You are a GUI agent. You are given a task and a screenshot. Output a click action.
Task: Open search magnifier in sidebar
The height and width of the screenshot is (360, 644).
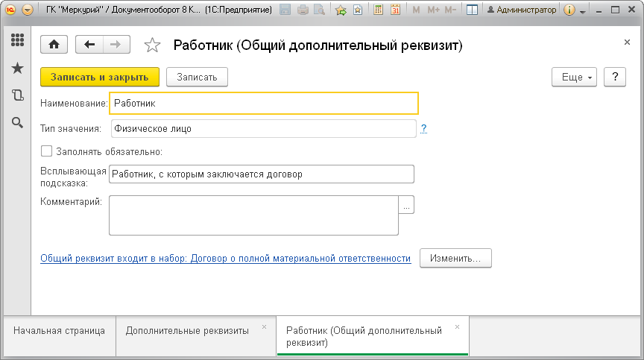pyautogui.click(x=17, y=122)
